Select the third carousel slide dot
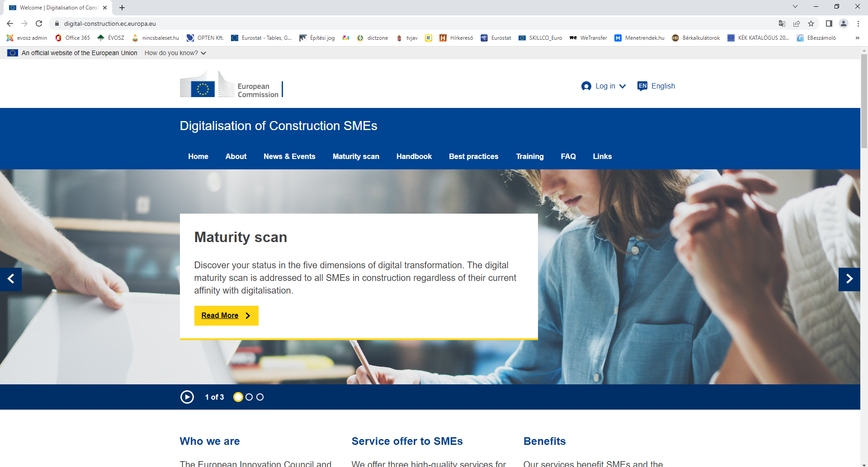 click(260, 397)
